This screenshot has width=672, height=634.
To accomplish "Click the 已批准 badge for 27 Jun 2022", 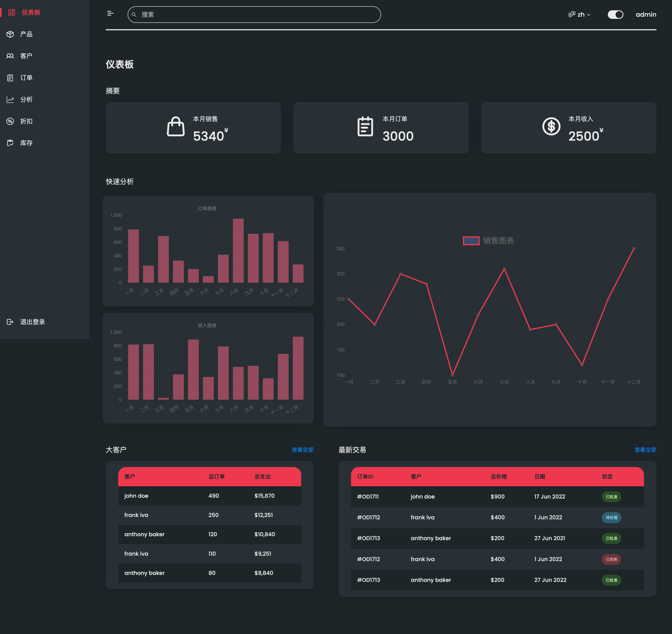I will (x=611, y=580).
